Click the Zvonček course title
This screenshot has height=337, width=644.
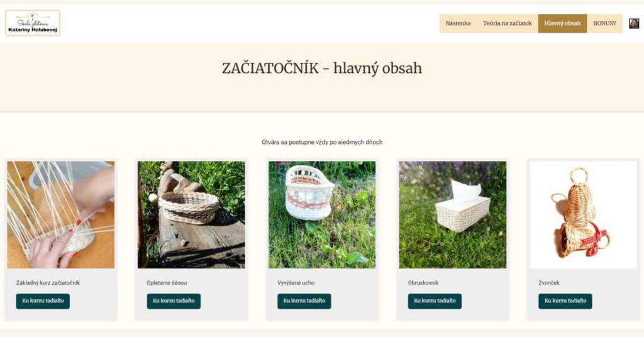548,283
